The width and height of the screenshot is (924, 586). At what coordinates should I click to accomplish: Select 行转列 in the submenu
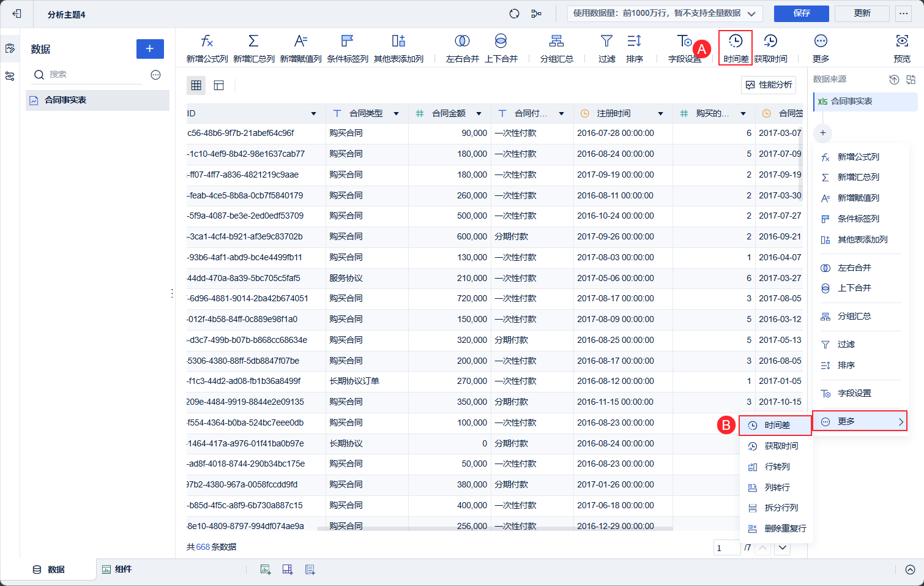point(775,467)
